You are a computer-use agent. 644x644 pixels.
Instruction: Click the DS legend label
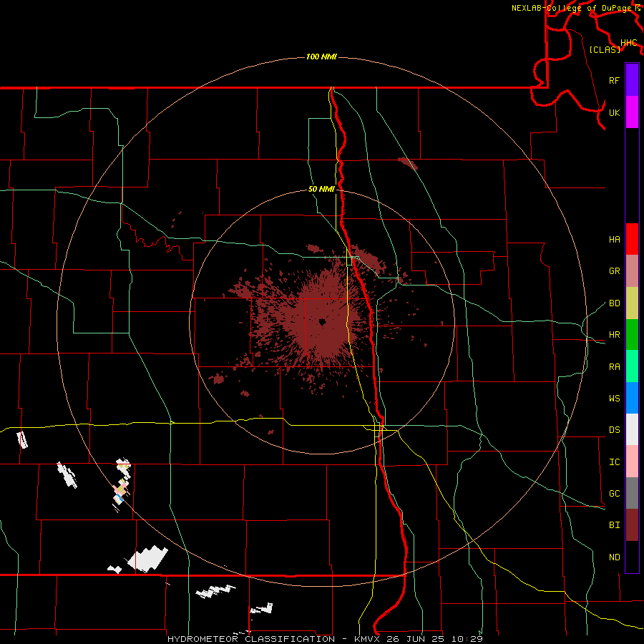(614, 430)
